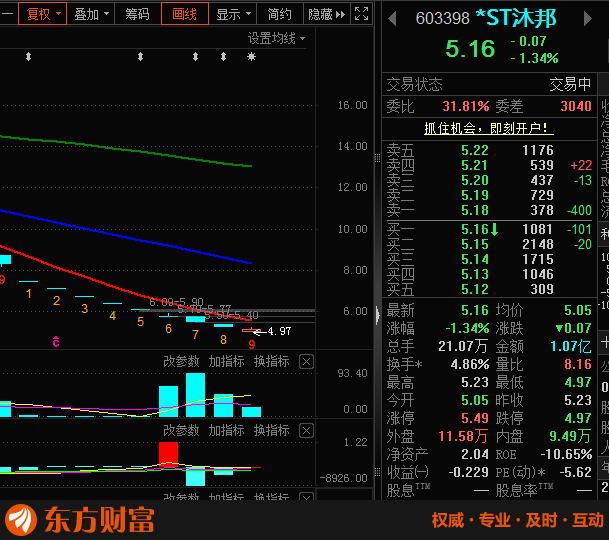Click stock code 603398

442,18
